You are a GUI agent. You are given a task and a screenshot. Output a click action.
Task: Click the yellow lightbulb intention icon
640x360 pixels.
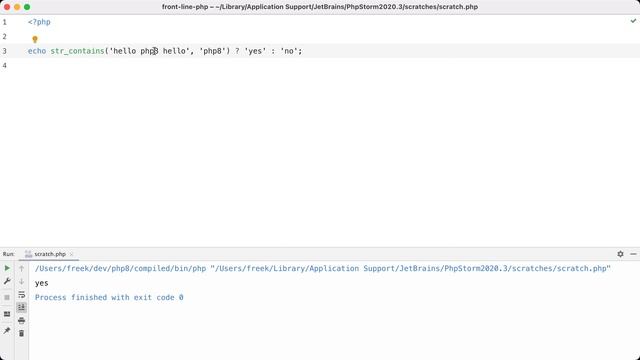(35, 39)
